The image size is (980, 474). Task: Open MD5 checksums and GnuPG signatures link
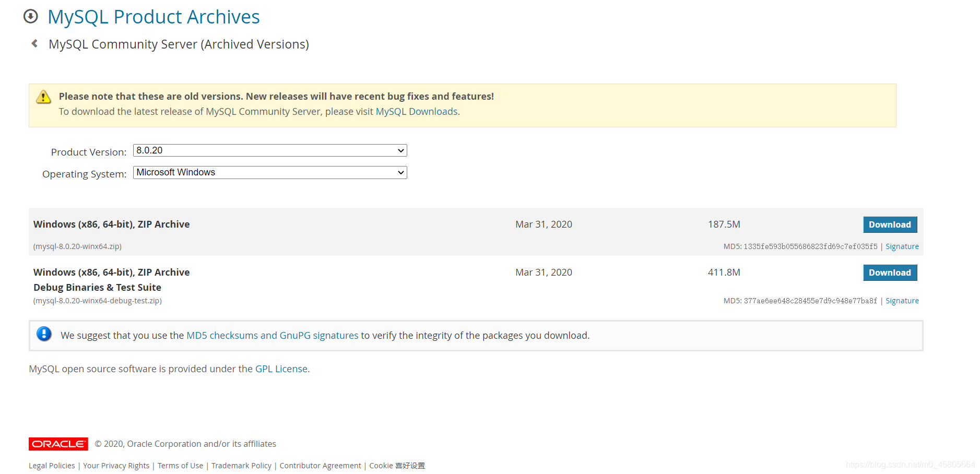coord(273,335)
